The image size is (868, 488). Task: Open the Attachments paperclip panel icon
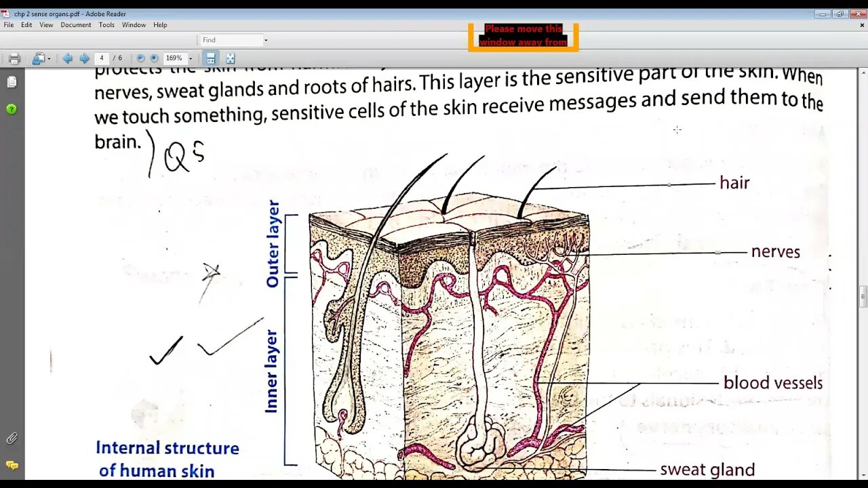[12, 439]
